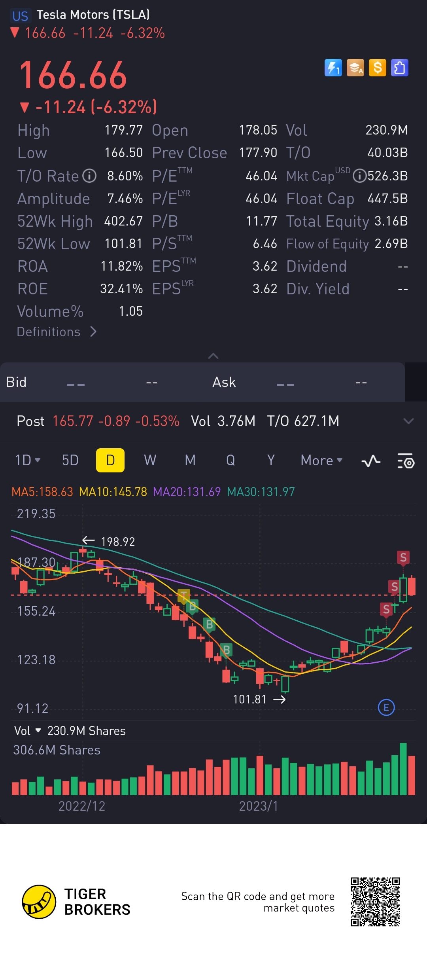This screenshot has height=980, width=427.
Task: Tap the MA30:131.97 indicator label
Action: click(x=261, y=492)
